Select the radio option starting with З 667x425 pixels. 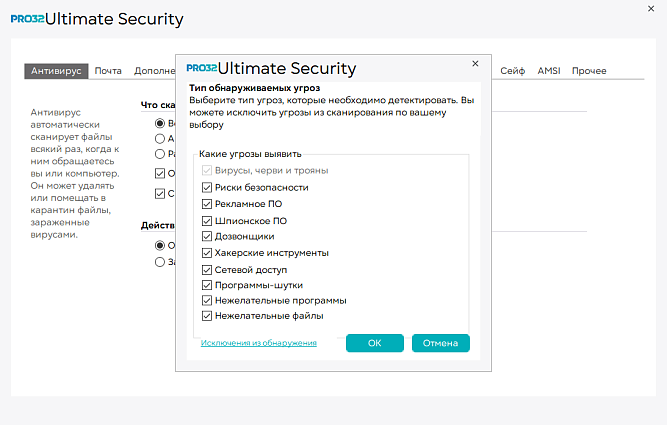[x=160, y=262]
